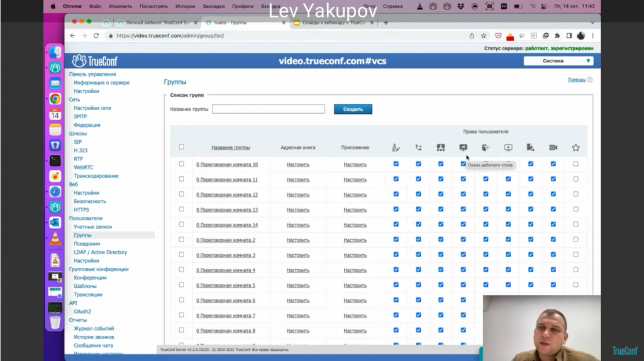Open Учетные записи in sidebar

93,226
